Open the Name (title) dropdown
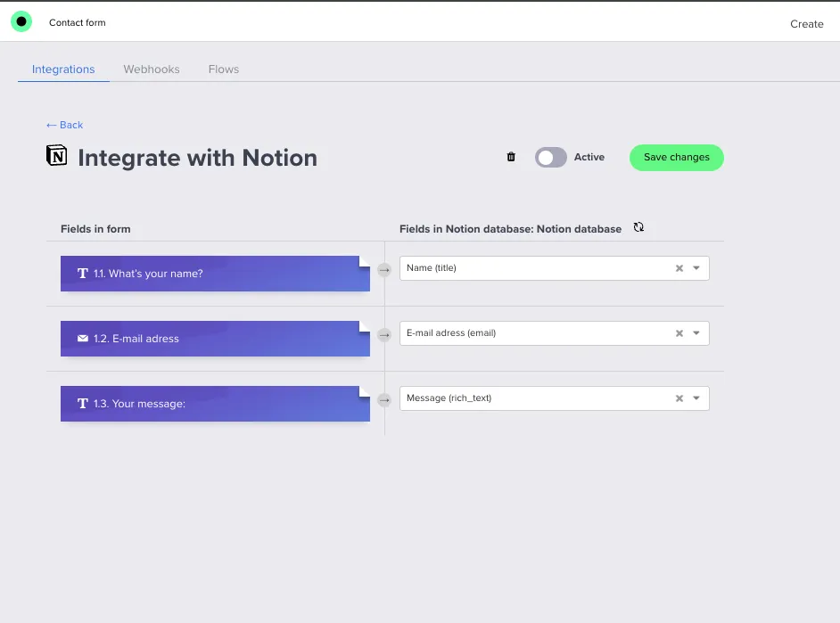 (x=696, y=267)
